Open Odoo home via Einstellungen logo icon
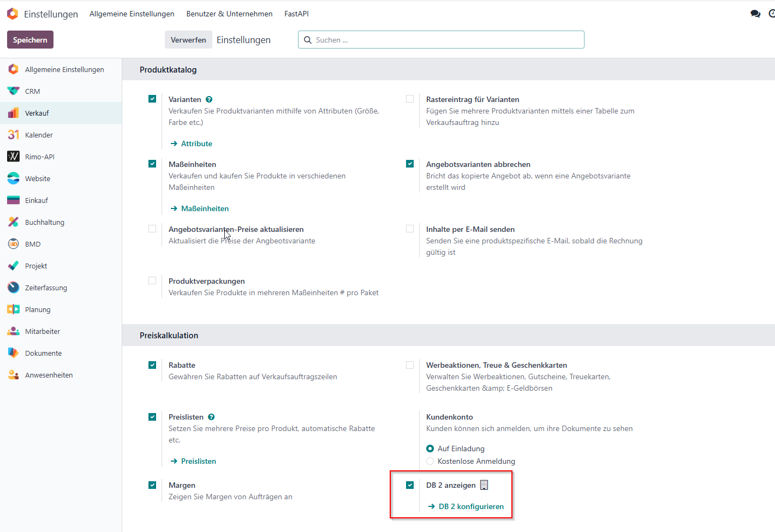Viewport: 775px width, 532px height. [13, 14]
